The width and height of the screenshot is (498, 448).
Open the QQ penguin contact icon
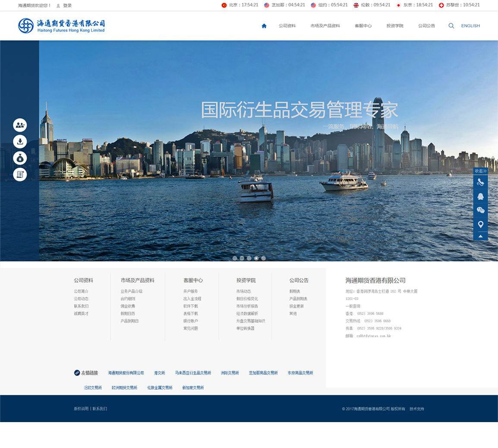pyautogui.click(x=480, y=196)
